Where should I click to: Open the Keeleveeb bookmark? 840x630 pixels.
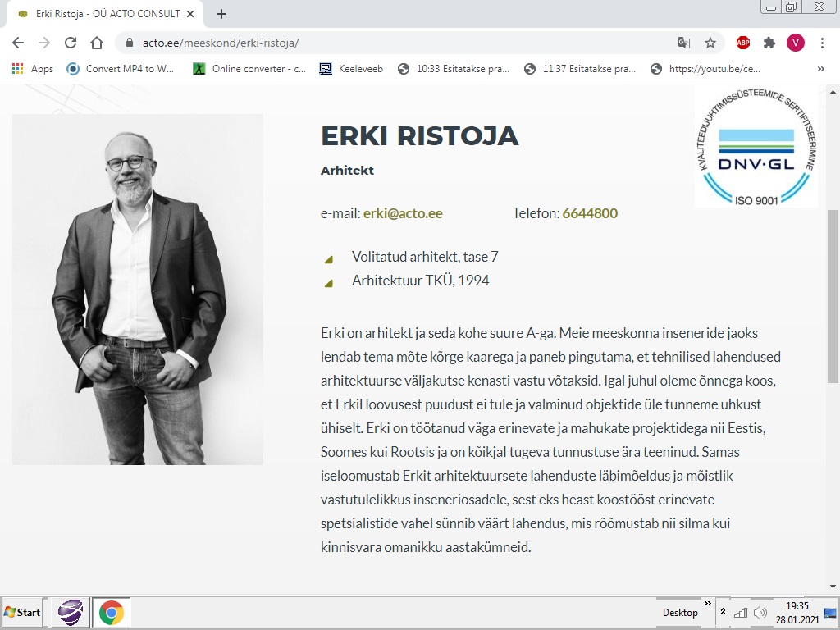pyautogui.click(x=351, y=69)
